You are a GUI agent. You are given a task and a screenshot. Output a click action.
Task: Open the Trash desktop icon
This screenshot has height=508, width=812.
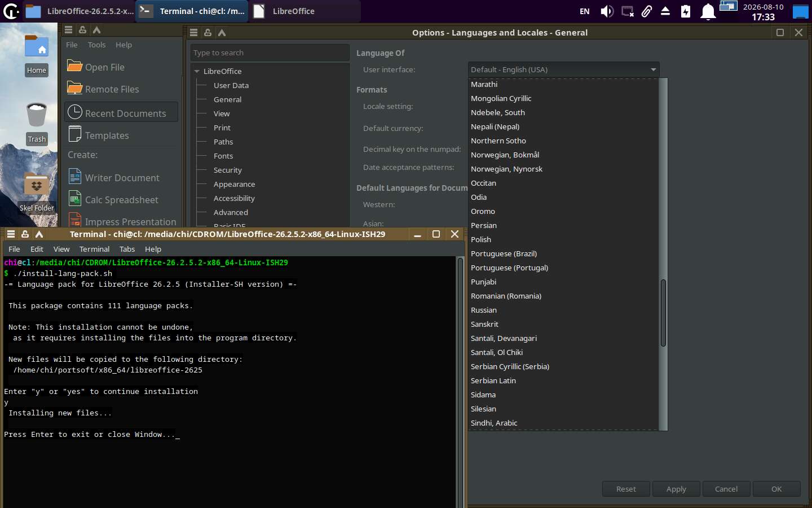[x=37, y=115]
